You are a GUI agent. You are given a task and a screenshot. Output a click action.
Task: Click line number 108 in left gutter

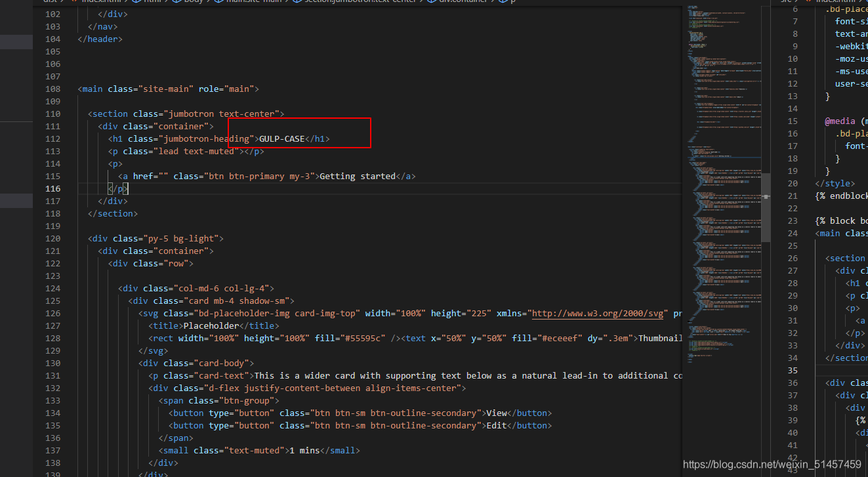[52, 89]
